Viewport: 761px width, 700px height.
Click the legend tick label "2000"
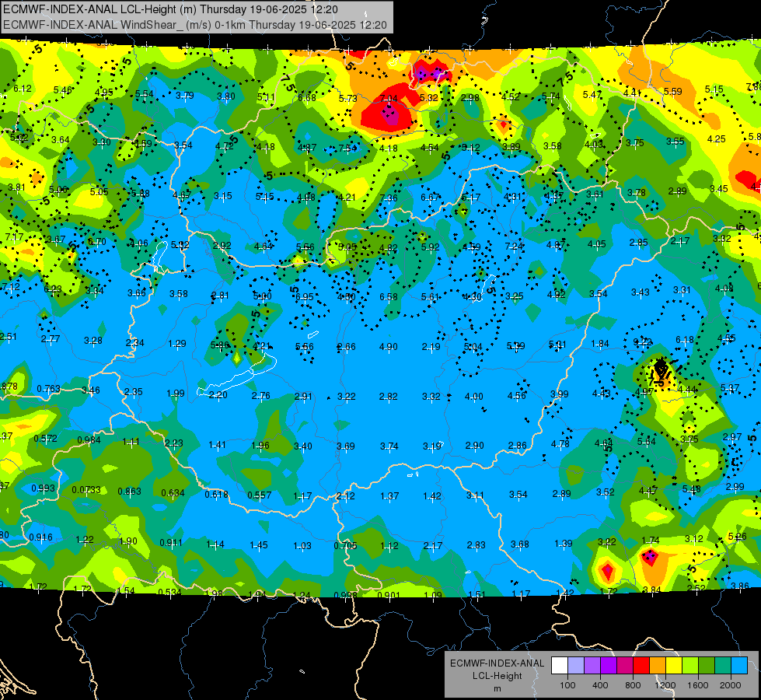(731, 685)
